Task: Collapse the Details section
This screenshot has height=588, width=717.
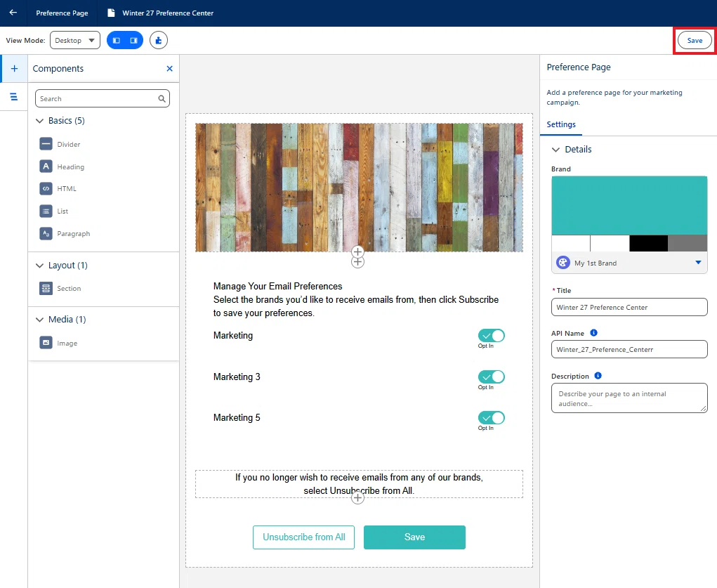Action: [x=555, y=150]
